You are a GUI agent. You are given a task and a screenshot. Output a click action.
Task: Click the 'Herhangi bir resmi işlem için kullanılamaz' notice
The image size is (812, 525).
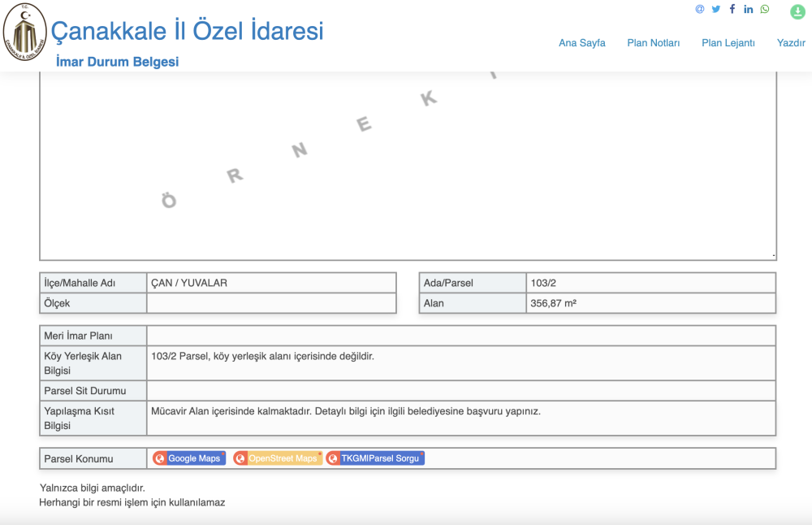click(132, 502)
